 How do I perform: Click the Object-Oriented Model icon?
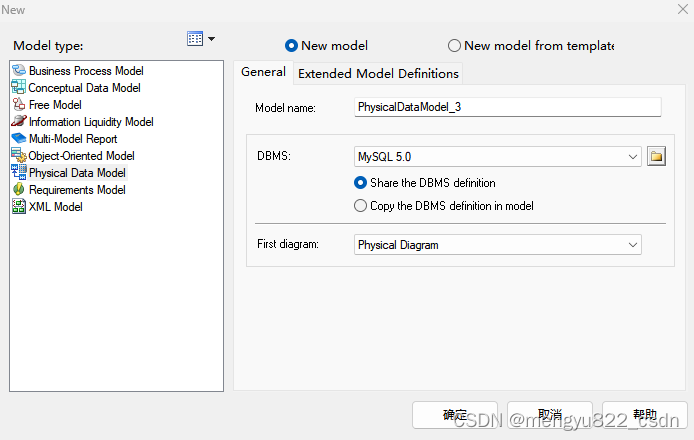[19, 155]
